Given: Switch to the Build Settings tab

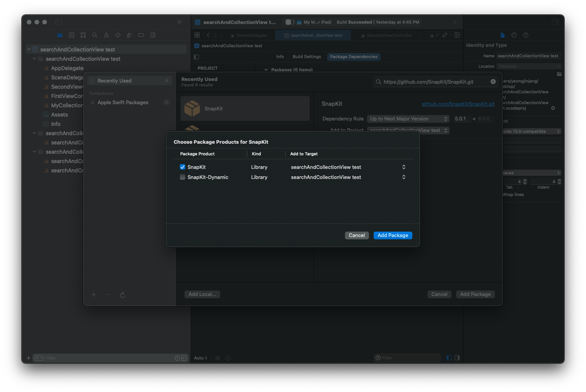Looking at the screenshot, I should [x=307, y=57].
